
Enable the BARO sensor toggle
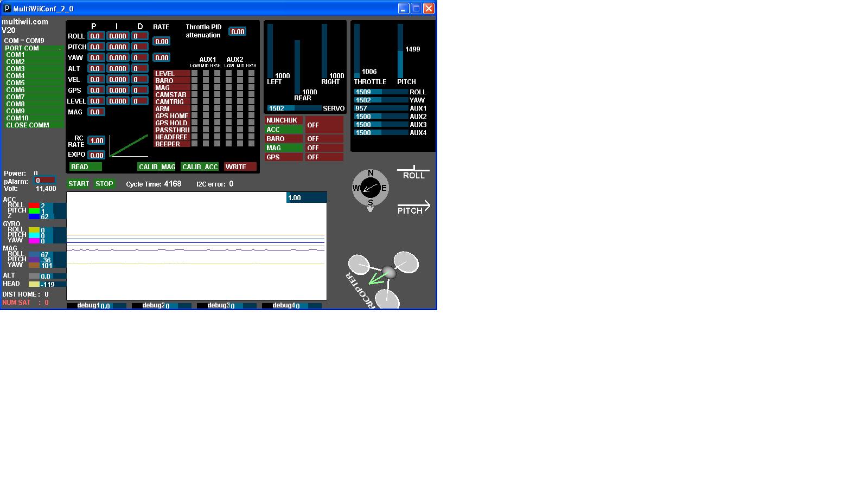283,138
